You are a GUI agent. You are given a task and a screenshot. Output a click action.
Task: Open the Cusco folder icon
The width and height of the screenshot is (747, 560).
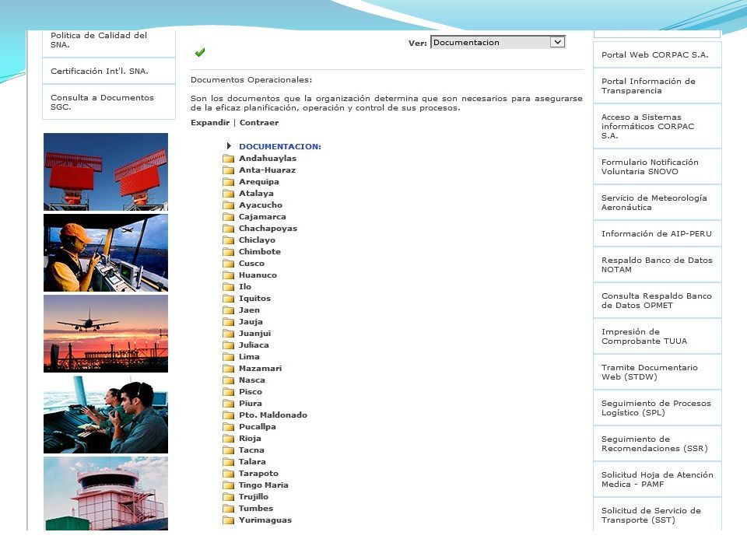[x=228, y=264]
